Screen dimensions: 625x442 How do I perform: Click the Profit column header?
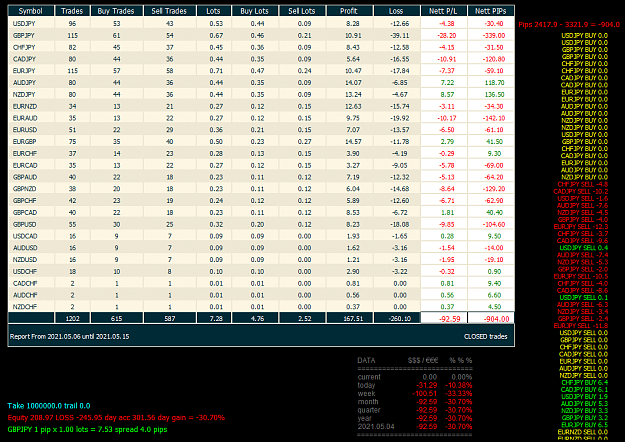[349, 11]
